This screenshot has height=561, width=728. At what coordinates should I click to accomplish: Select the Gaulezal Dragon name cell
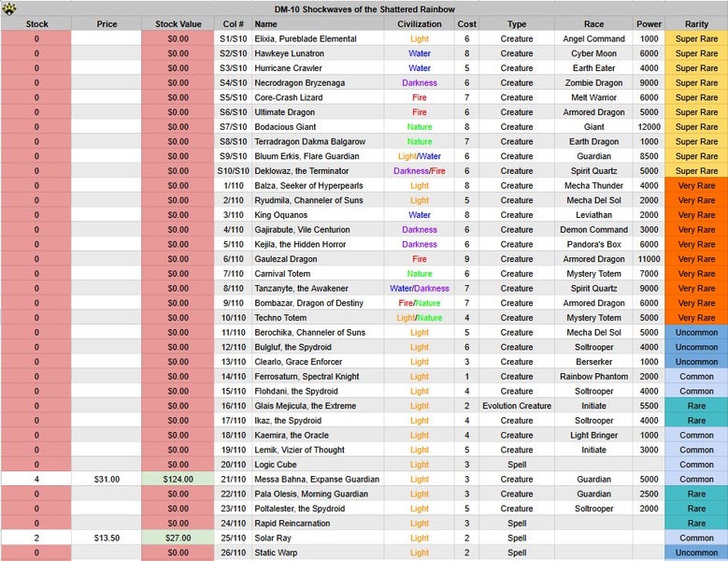pos(318,259)
